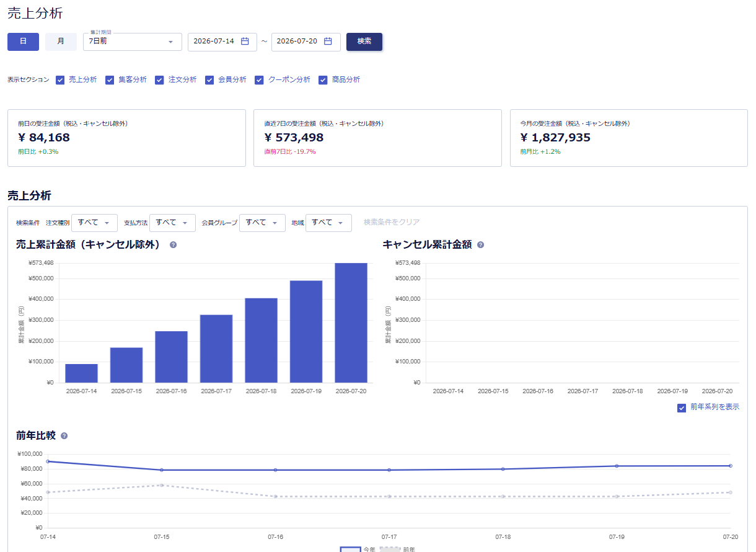Toggle the クーポン分析 section checkbox
Image resolution: width=756 pixels, height=552 pixels.
point(259,80)
